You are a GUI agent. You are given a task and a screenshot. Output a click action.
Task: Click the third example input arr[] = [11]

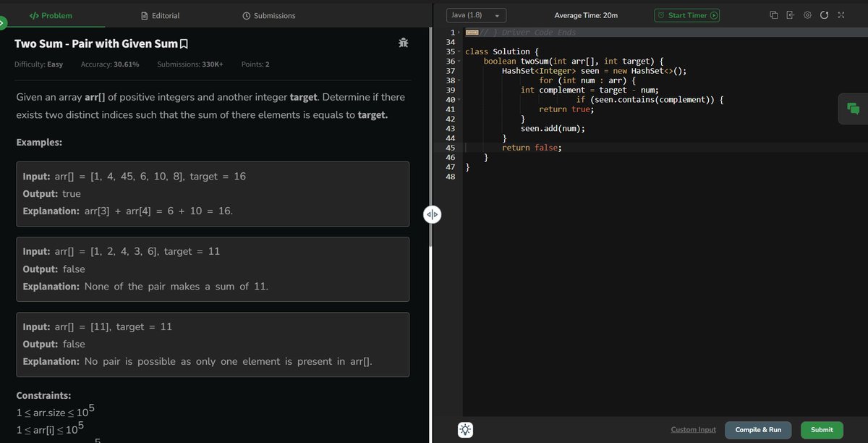(98, 327)
